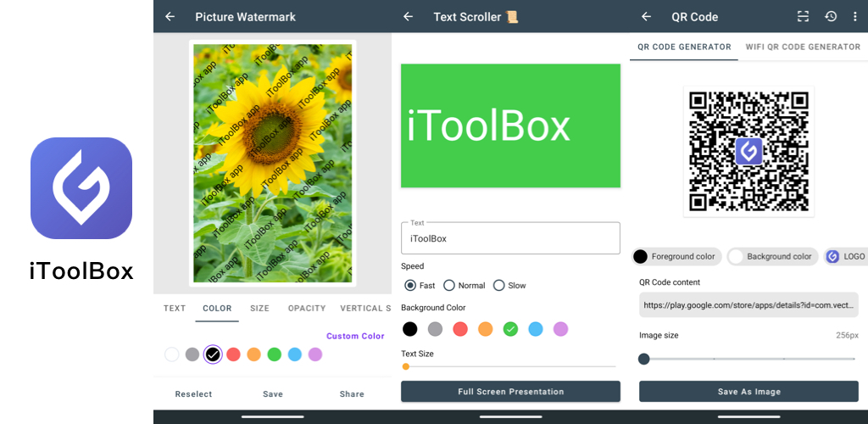Open QR code history icon

pos(831,17)
